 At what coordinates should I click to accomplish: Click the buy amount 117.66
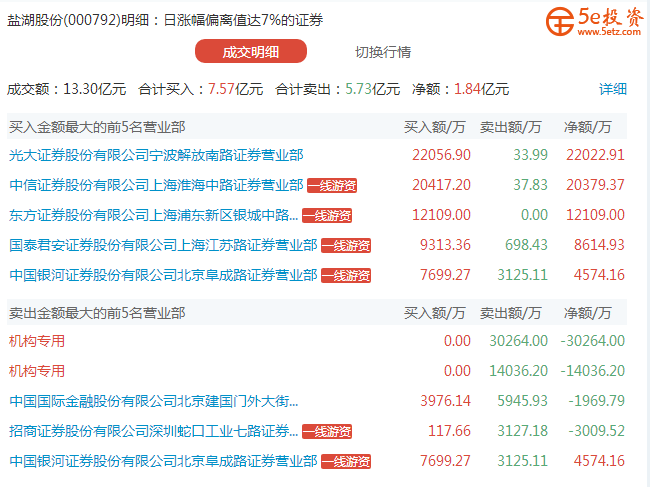pos(449,431)
